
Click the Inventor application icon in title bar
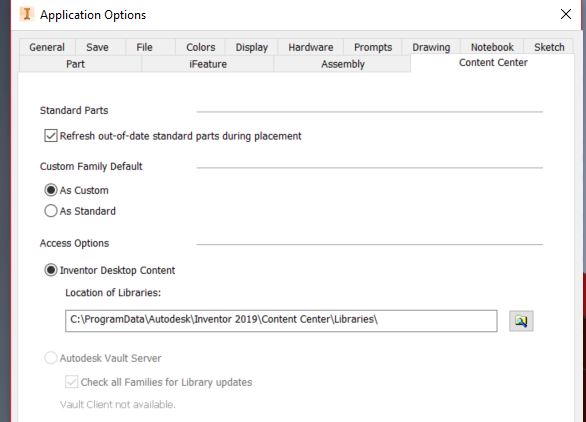coord(27,15)
